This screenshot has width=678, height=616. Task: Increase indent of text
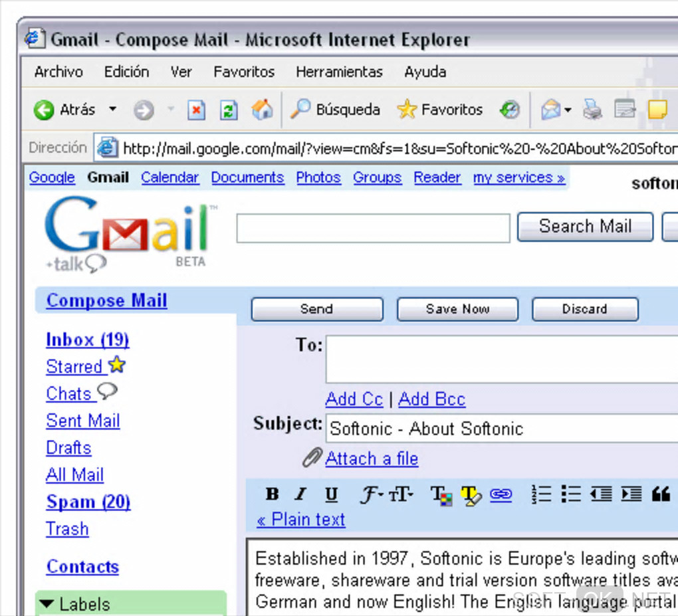(631, 494)
